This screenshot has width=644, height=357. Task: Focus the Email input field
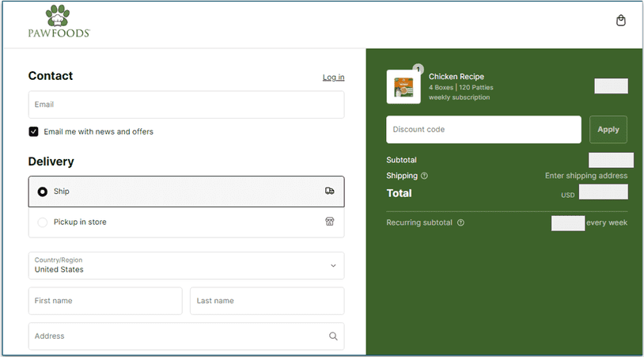186,104
